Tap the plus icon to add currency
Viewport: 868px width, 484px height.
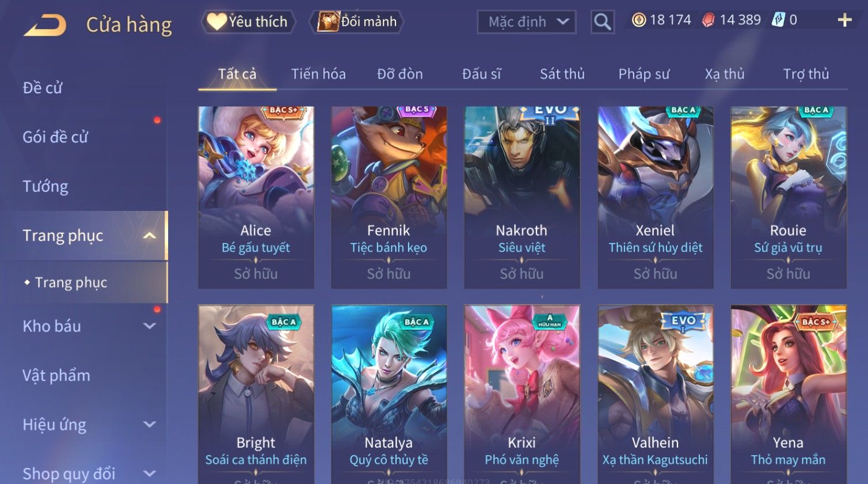coord(844,20)
